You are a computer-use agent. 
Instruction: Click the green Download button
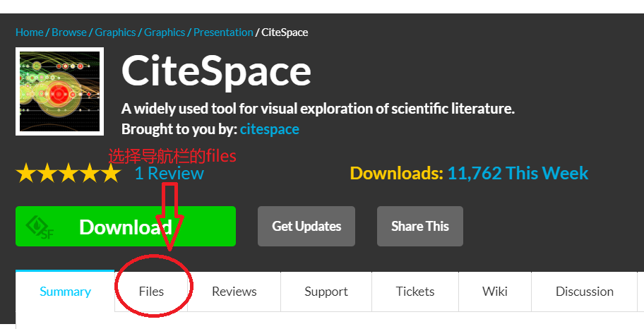point(126,227)
